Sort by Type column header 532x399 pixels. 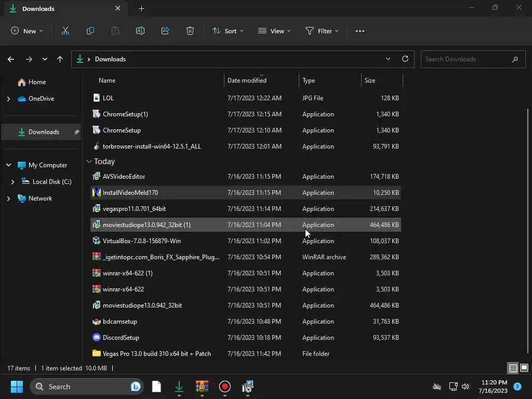click(309, 81)
